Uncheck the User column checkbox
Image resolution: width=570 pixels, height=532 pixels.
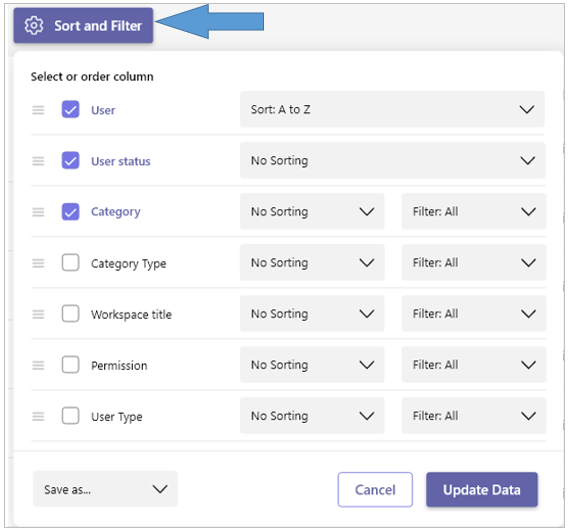click(x=71, y=109)
